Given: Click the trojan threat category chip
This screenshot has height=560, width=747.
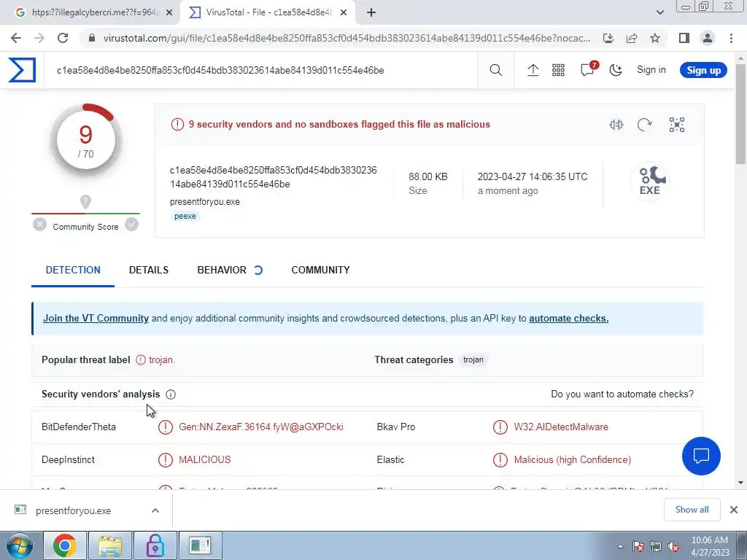Looking at the screenshot, I should 473,360.
